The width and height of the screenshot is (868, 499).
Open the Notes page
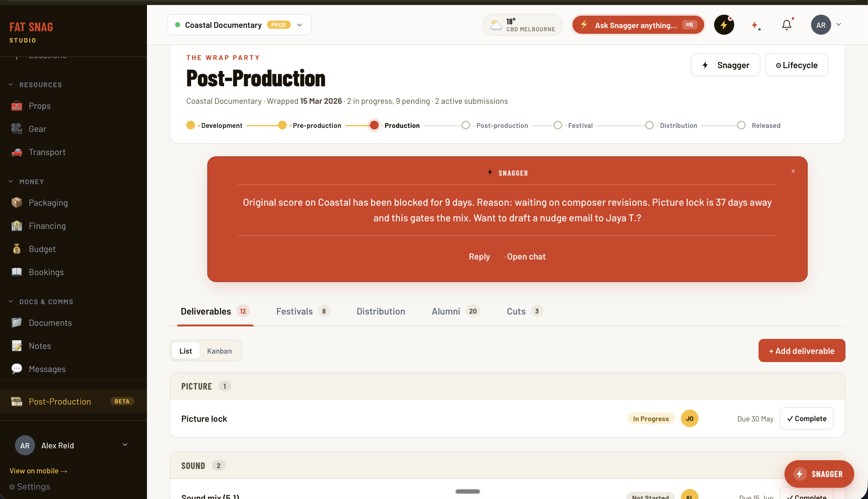[40, 346]
